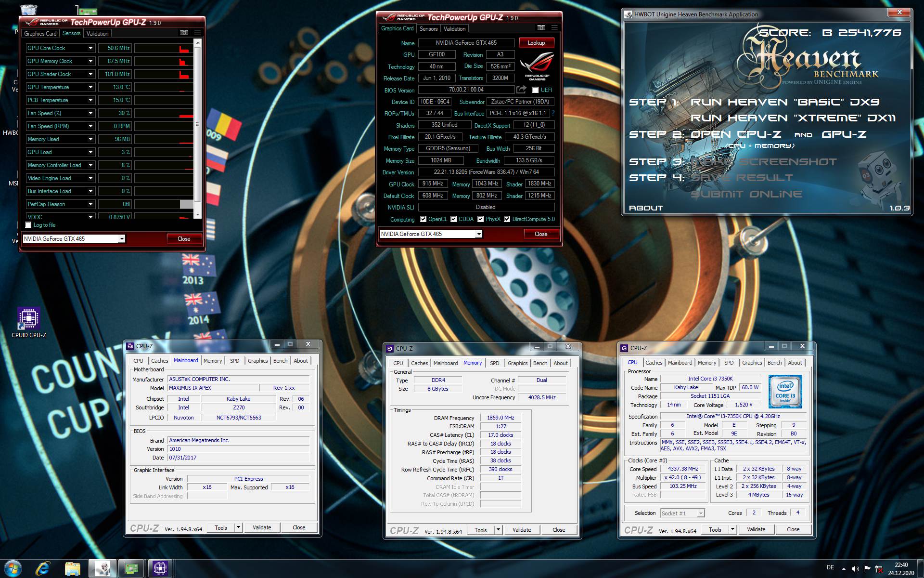This screenshot has width=924, height=578.
Task: Enable Log to file checkbox
Action: click(x=28, y=225)
